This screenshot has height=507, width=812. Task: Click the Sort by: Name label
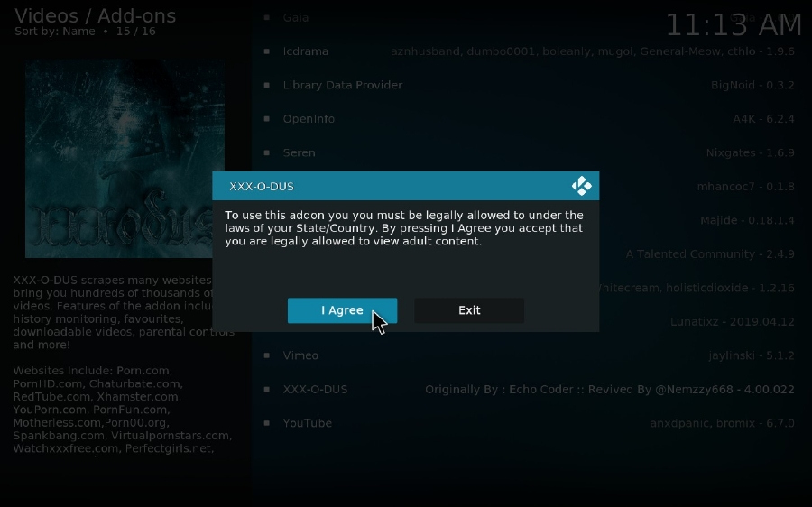[x=55, y=31]
